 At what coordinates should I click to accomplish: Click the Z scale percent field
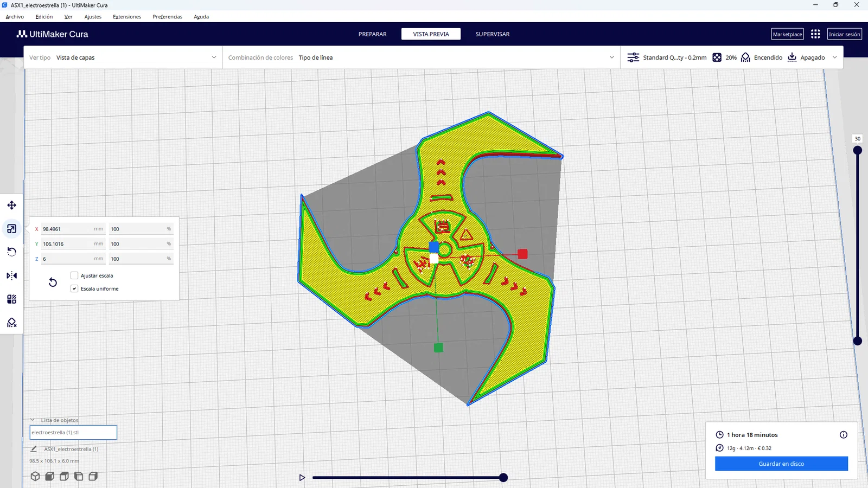(x=141, y=259)
